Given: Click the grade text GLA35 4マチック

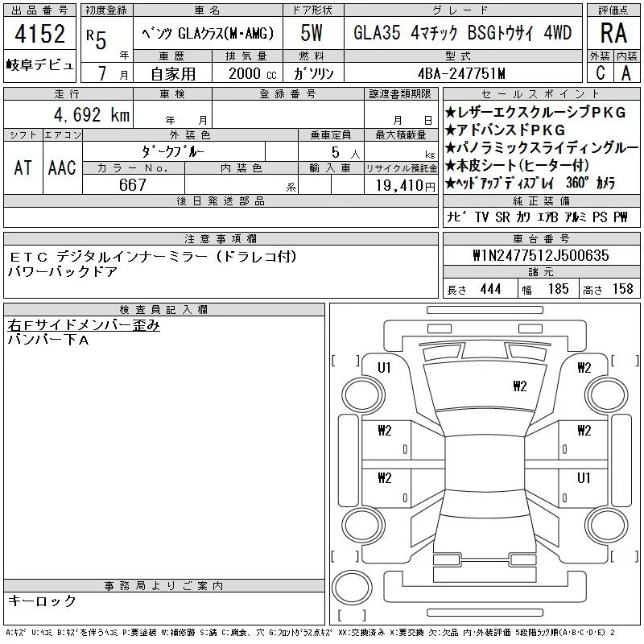Looking at the screenshot, I should coord(404,34).
